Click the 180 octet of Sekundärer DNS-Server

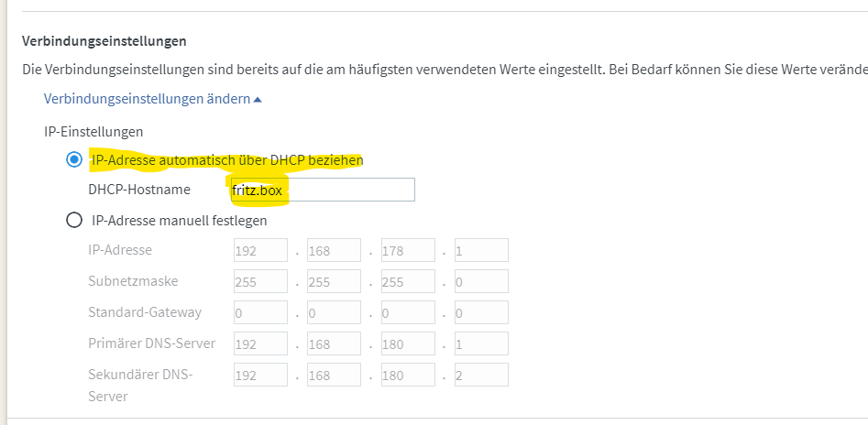[407, 375]
